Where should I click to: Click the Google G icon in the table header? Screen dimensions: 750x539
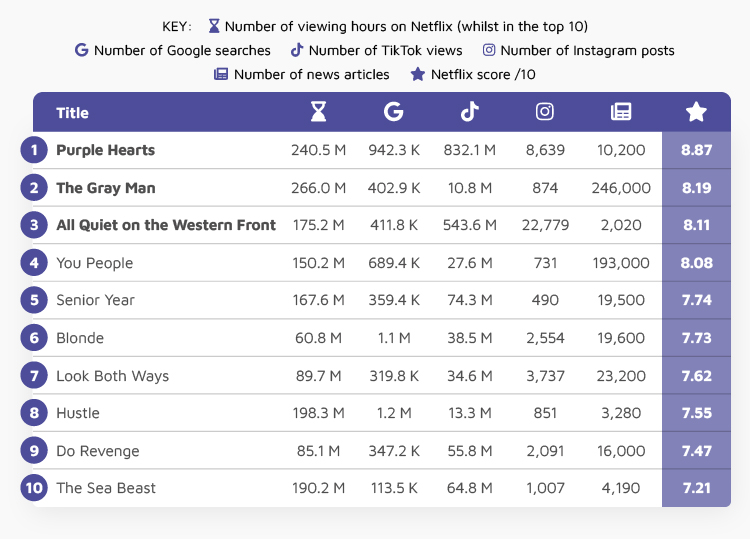(394, 112)
